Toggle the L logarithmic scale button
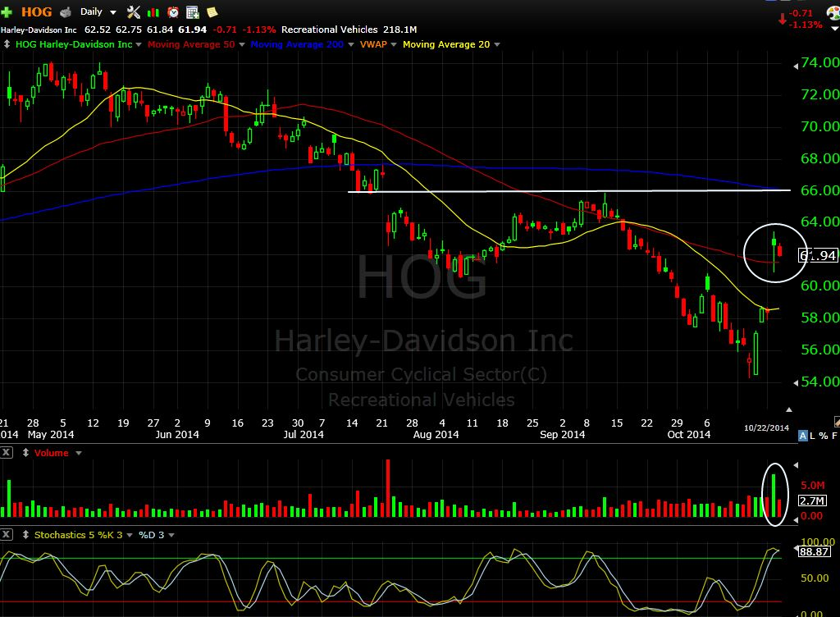840x617 pixels. point(812,436)
